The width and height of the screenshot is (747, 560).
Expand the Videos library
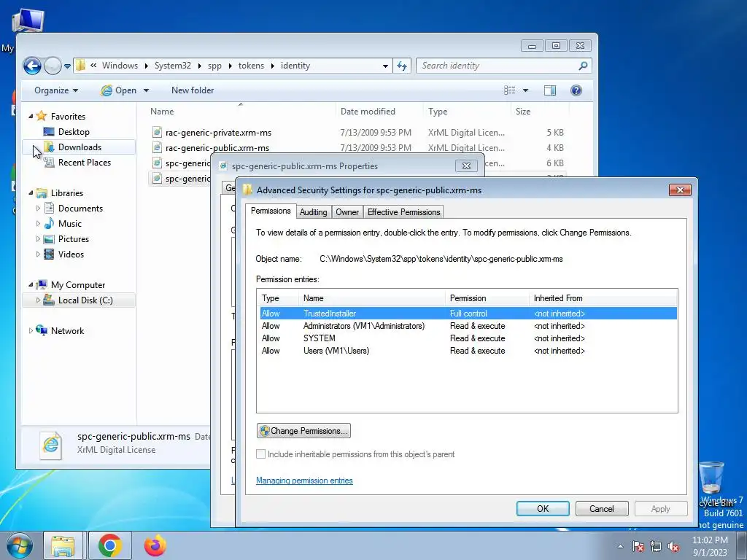pos(38,254)
